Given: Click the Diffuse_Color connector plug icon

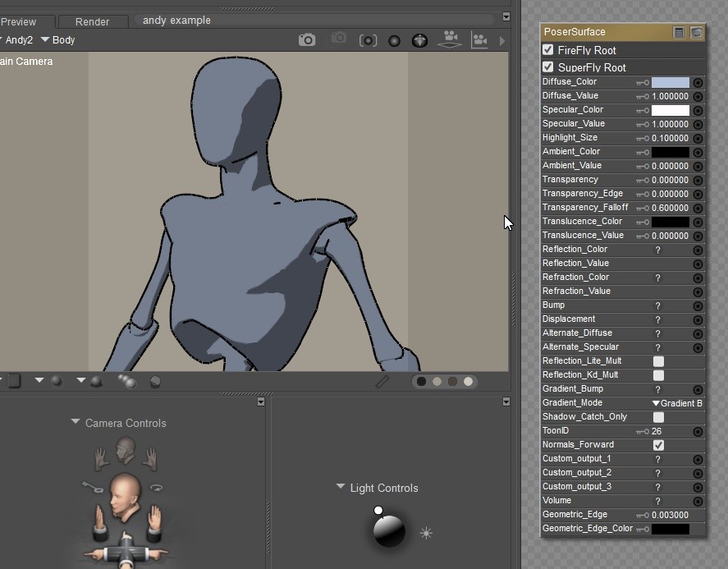Looking at the screenshot, I should tap(698, 82).
